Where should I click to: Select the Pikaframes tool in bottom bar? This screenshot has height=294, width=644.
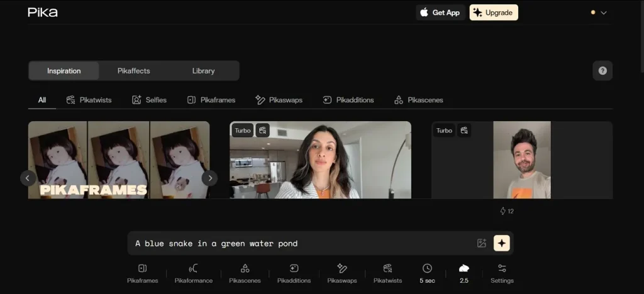tap(143, 274)
